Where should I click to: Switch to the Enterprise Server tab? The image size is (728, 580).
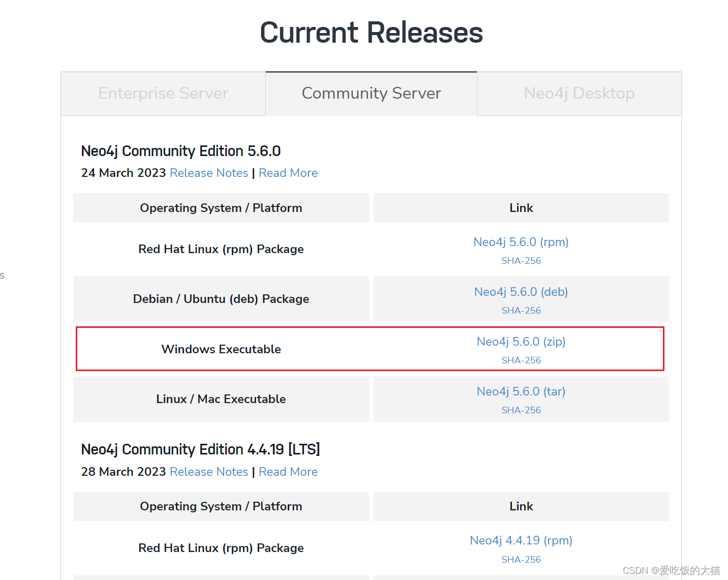163,94
